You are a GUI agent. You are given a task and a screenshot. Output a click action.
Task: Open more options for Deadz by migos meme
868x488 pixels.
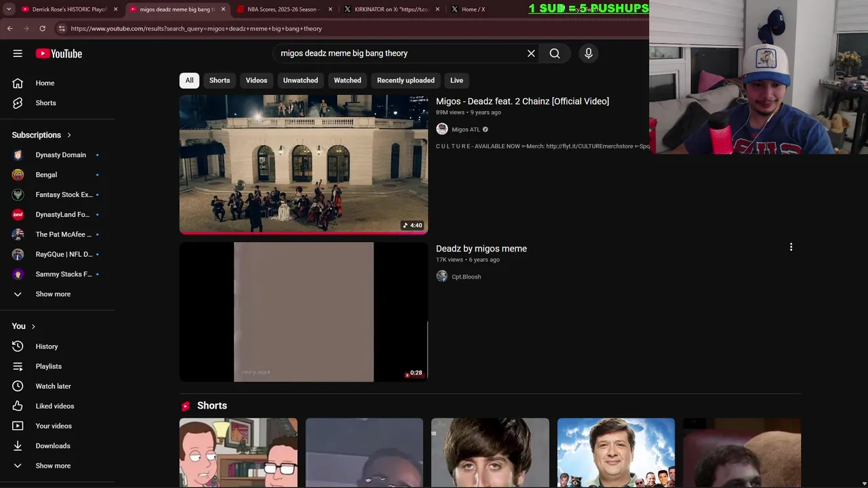[791, 247]
